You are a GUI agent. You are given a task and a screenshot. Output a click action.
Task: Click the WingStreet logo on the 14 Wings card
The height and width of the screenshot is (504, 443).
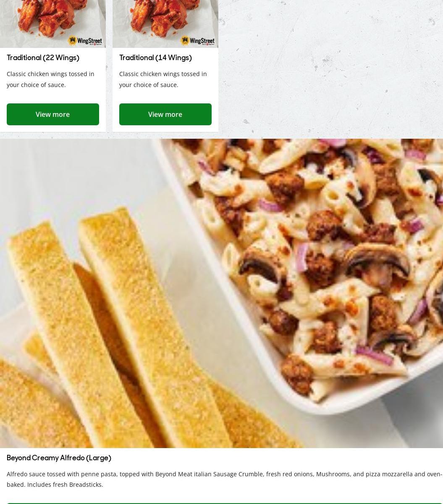(198, 41)
